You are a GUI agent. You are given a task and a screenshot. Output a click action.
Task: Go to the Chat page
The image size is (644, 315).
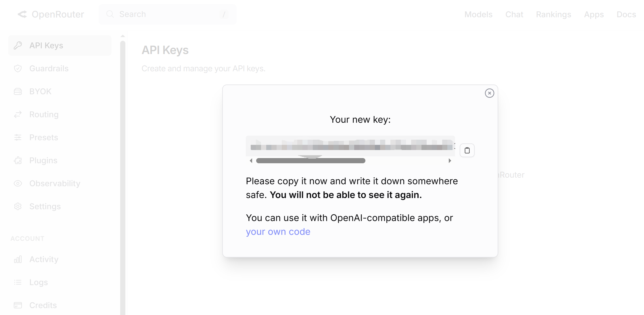pos(514,14)
